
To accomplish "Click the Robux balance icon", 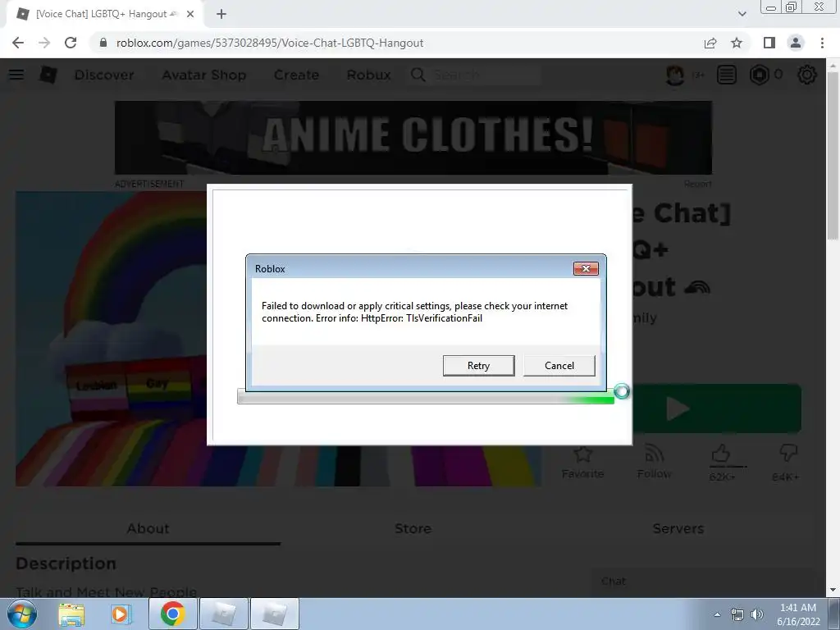I will click(759, 75).
